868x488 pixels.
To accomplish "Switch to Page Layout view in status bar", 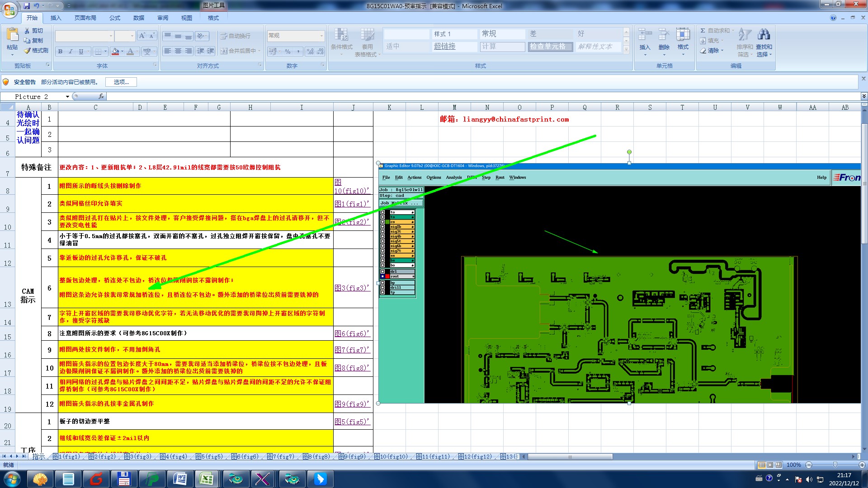I will [x=770, y=465].
